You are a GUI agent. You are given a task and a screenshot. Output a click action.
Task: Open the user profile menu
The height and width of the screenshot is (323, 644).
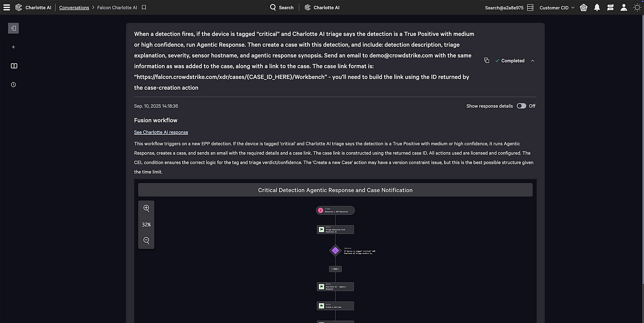624,8
